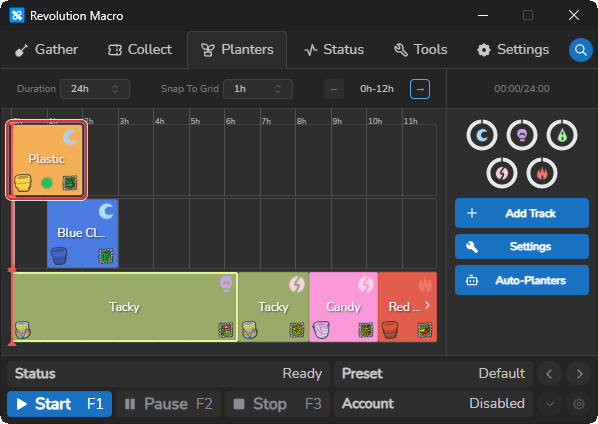Select the moon nectar circle icon
The image size is (598, 424).
point(482,135)
